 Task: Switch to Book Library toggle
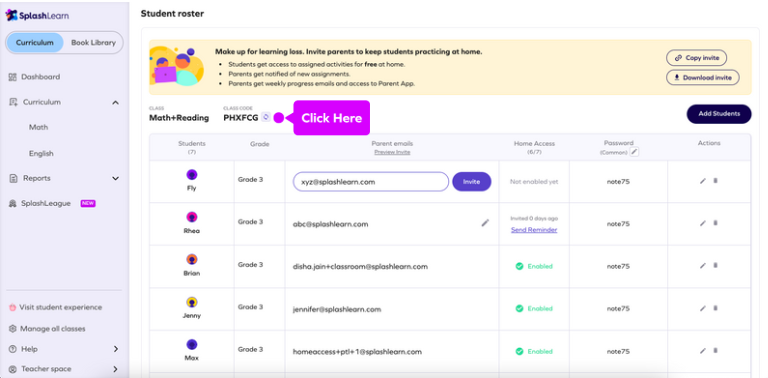94,43
